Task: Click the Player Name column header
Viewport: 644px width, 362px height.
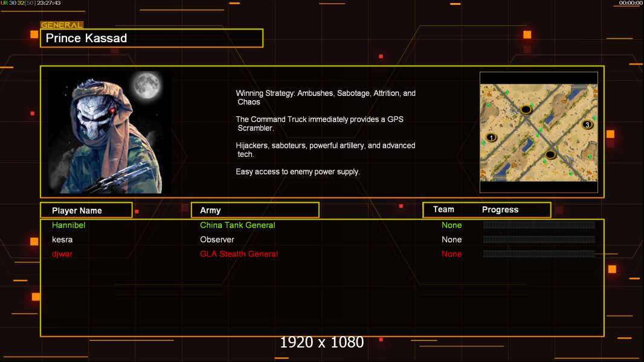Action: pyautogui.click(x=86, y=210)
